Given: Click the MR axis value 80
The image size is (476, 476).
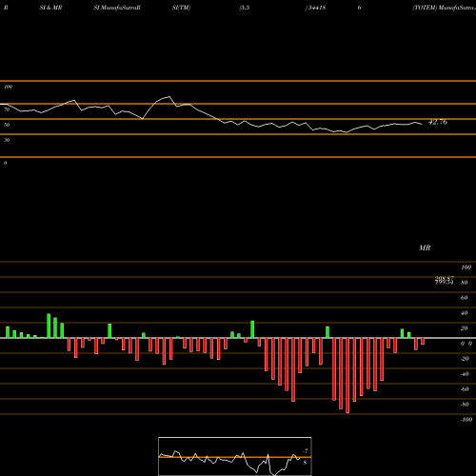Looking at the screenshot, I should point(465,283).
